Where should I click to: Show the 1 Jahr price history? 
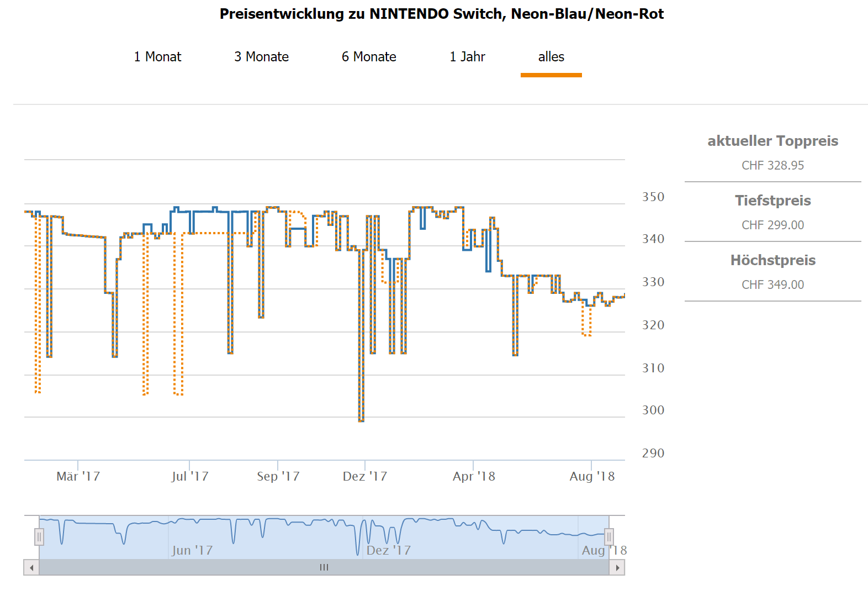tap(467, 57)
